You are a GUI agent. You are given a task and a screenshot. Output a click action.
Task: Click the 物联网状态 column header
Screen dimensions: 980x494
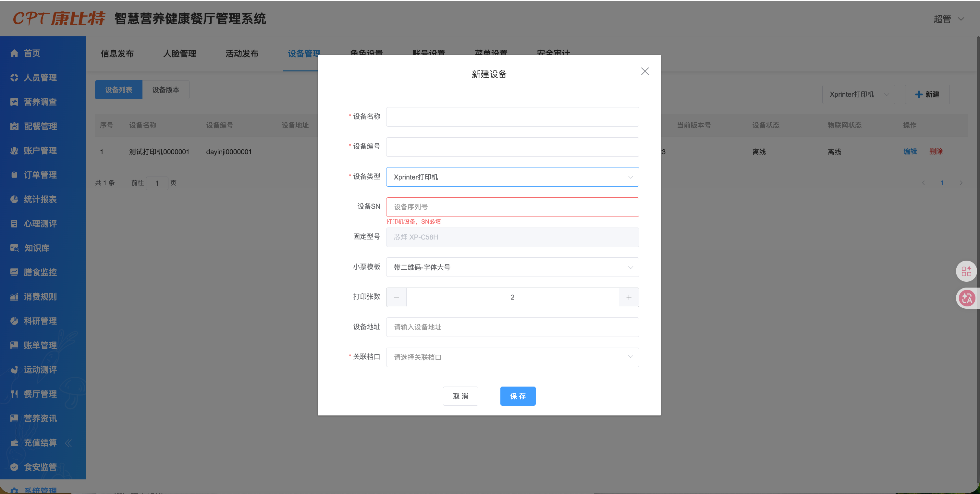pyautogui.click(x=845, y=125)
